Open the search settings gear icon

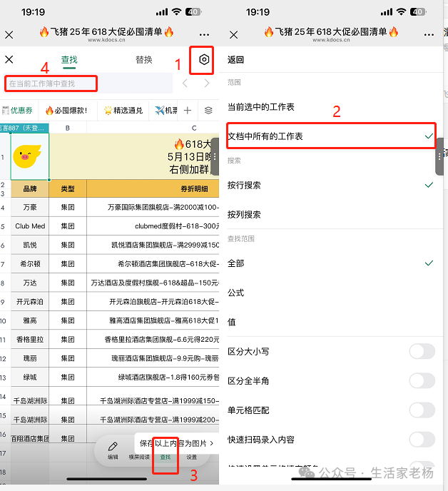click(x=204, y=59)
